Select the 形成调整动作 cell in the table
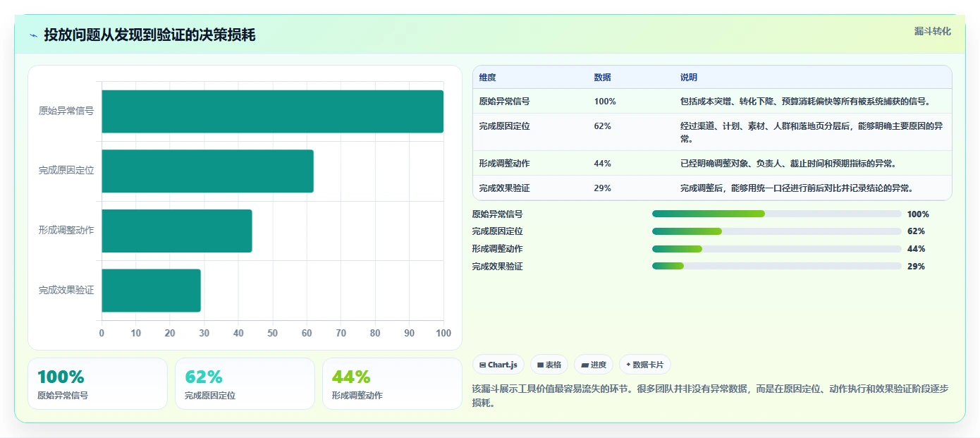 (505, 164)
